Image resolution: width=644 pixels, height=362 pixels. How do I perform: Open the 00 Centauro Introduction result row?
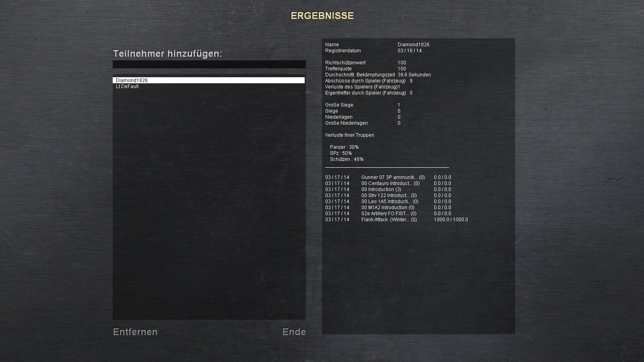390,183
